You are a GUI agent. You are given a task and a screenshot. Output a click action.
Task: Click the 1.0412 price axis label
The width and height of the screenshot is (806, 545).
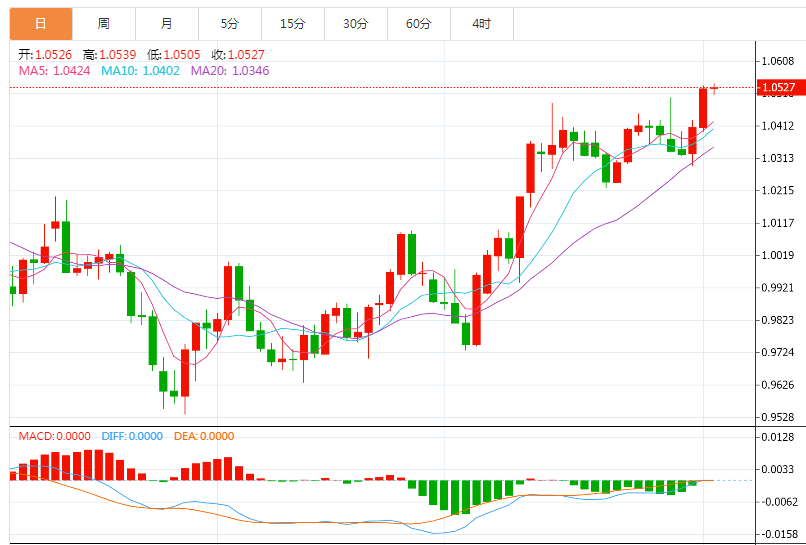[x=778, y=126]
